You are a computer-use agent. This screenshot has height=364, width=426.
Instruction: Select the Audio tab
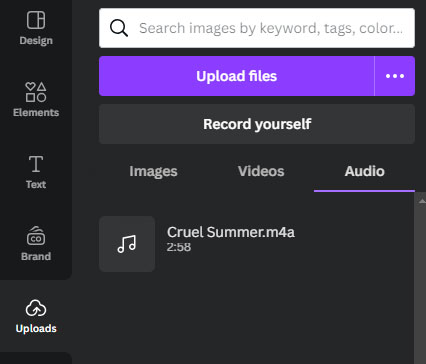[x=364, y=171]
